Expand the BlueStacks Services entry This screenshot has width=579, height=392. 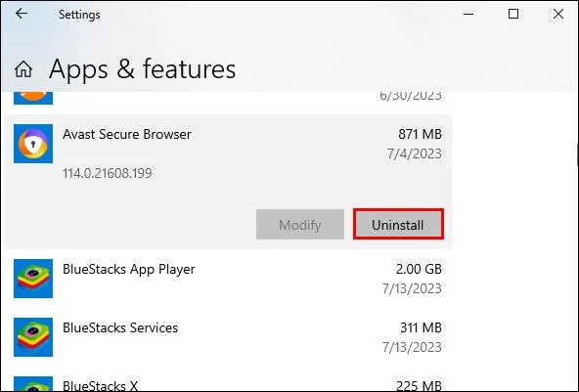[228, 337]
